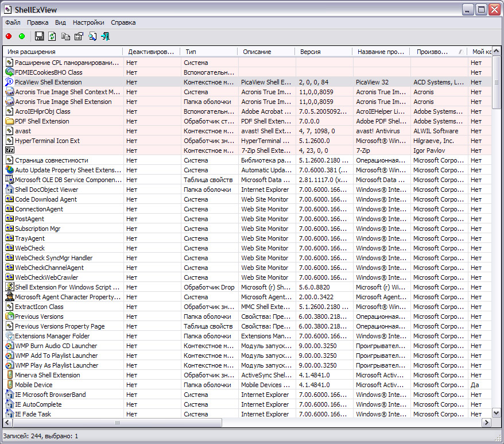
Task: Click the green enable selected items icon
Action: [x=22, y=36]
